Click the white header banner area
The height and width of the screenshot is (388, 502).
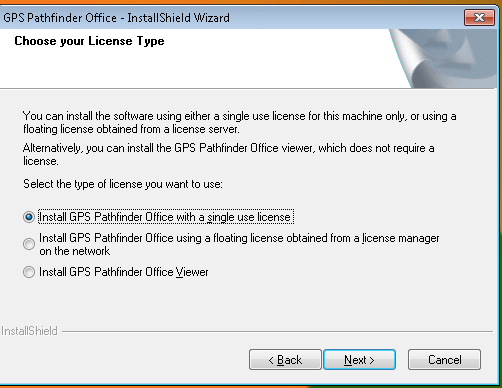[x=195, y=58]
